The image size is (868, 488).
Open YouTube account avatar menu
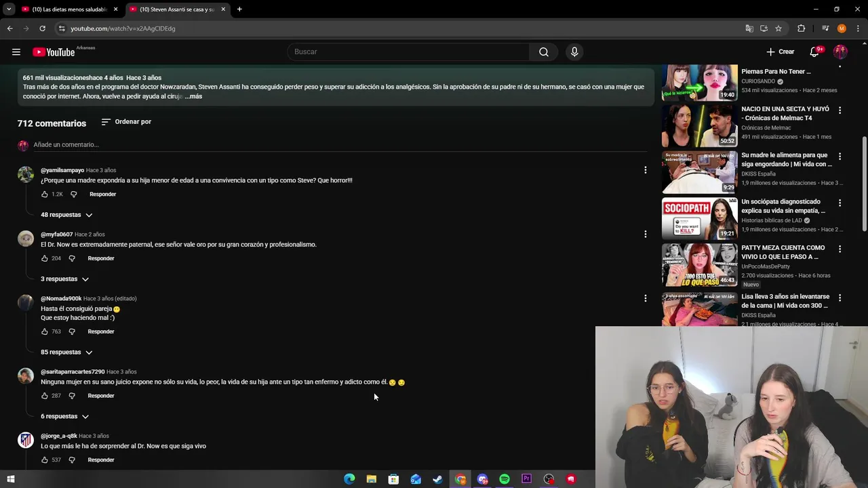(840, 52)
